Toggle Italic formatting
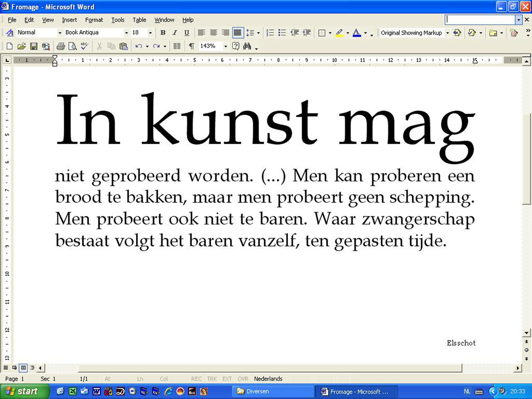 (175, 33)
